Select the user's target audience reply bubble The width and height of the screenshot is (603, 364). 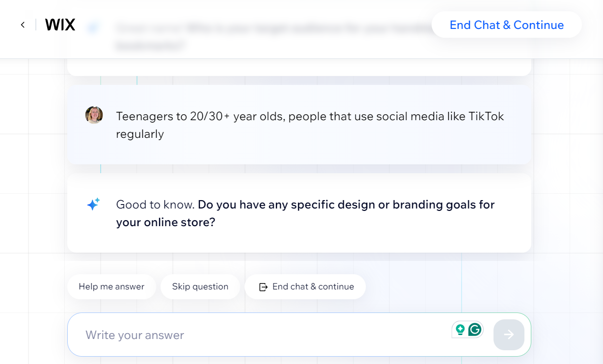click(300, 124)
